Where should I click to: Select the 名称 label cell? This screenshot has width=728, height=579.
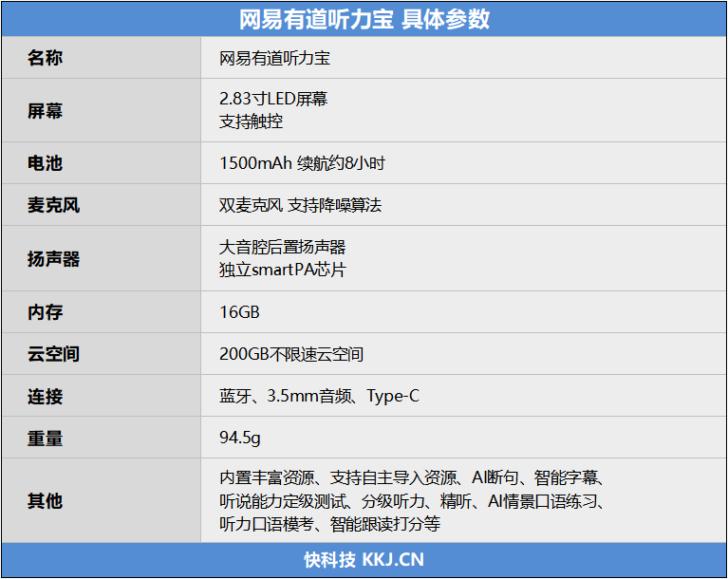(x=102, y=58)
